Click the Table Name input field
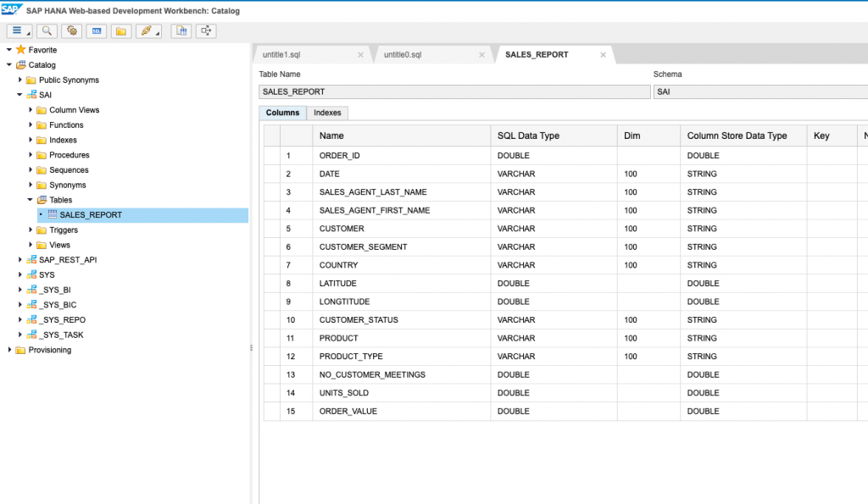868x504 pixels. click(x=454, y=91)
